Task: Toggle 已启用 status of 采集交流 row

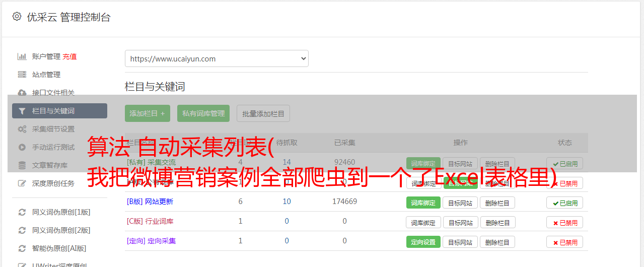Action: (565, 164)
